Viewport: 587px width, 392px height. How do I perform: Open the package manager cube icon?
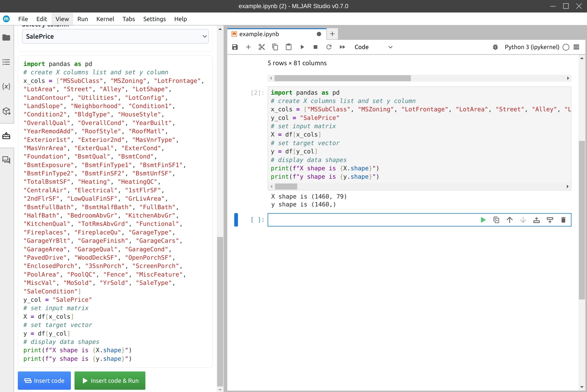(6, 111)
